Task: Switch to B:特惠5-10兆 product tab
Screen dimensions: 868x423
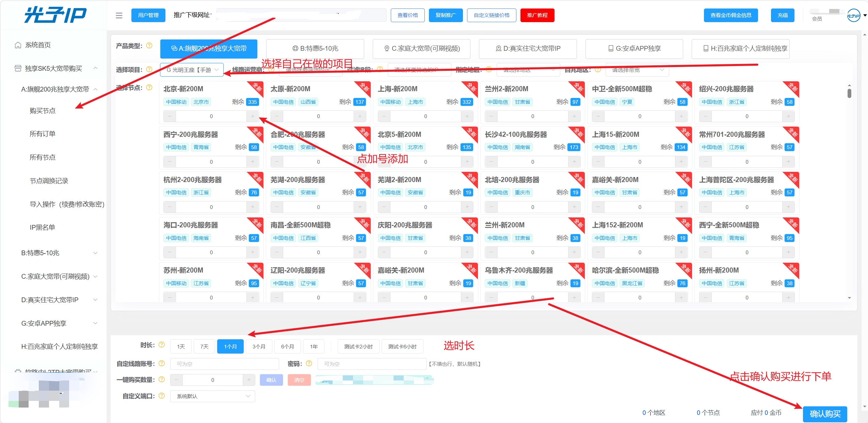Action: click(315, 49)
